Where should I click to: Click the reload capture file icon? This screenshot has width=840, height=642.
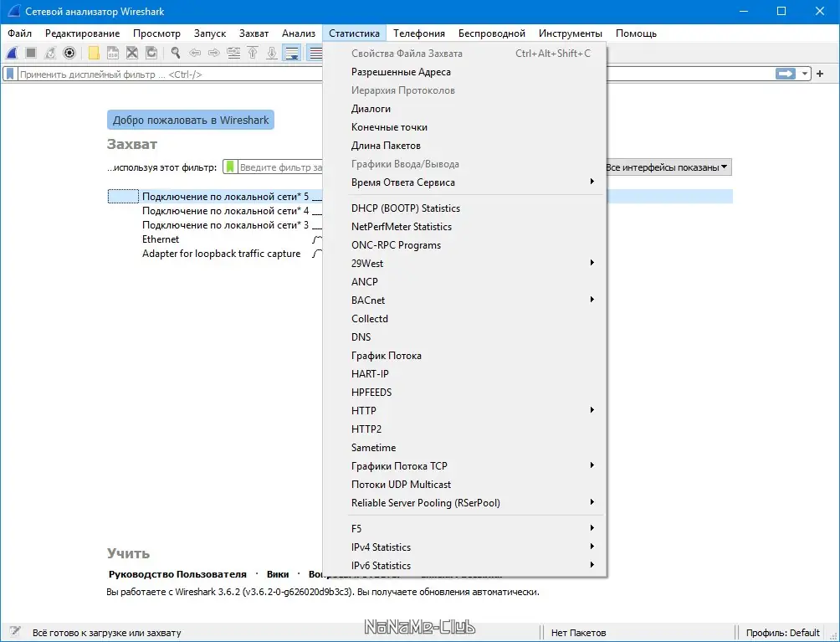click(151, 53)
